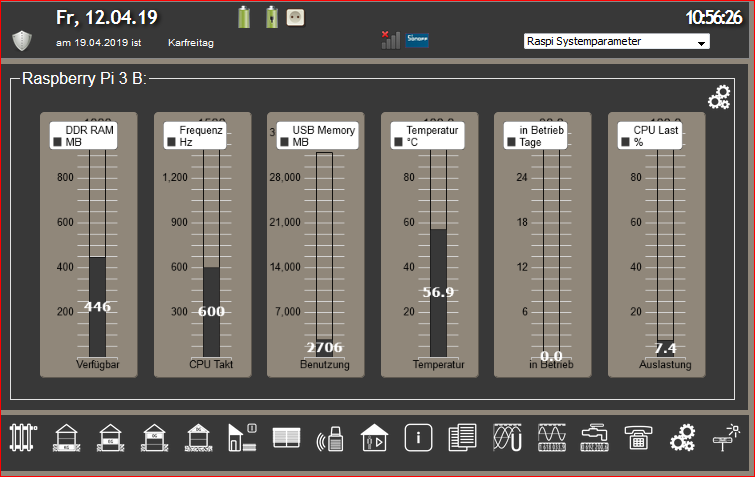Image resolution: width=755 pixels, height=477 pixels.
Task: Toggle the Frequenz Hz checkbox
Action: (x=172, y=143)
